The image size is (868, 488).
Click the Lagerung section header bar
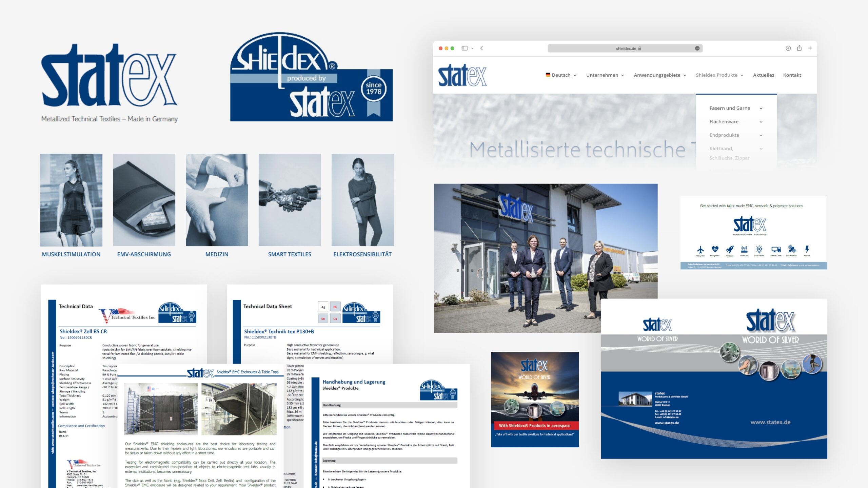pos(389,461)
